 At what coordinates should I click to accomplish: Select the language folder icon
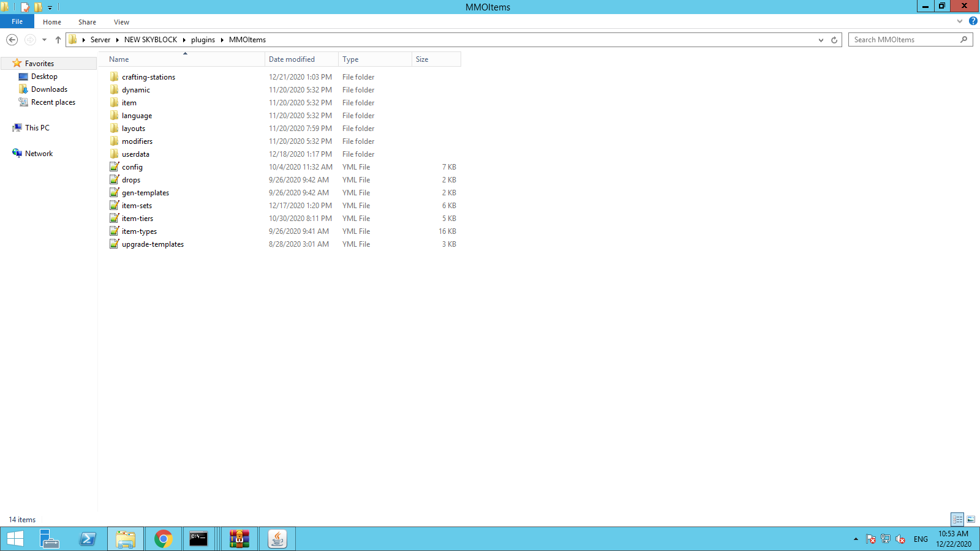click(x=115, y=116)
